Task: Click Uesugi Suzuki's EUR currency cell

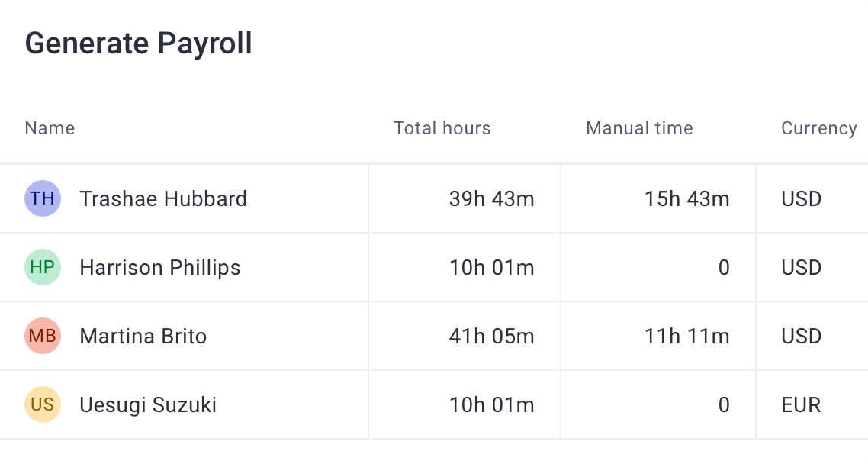Action: pos(801,404)
